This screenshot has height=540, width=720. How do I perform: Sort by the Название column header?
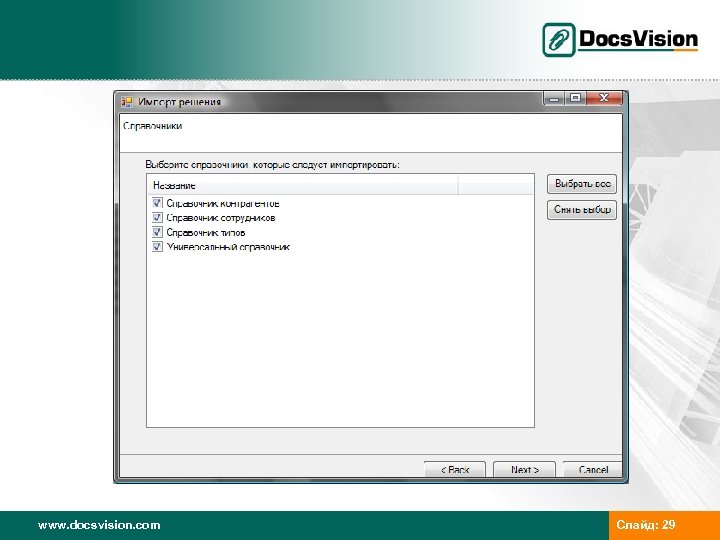[303, 186]
